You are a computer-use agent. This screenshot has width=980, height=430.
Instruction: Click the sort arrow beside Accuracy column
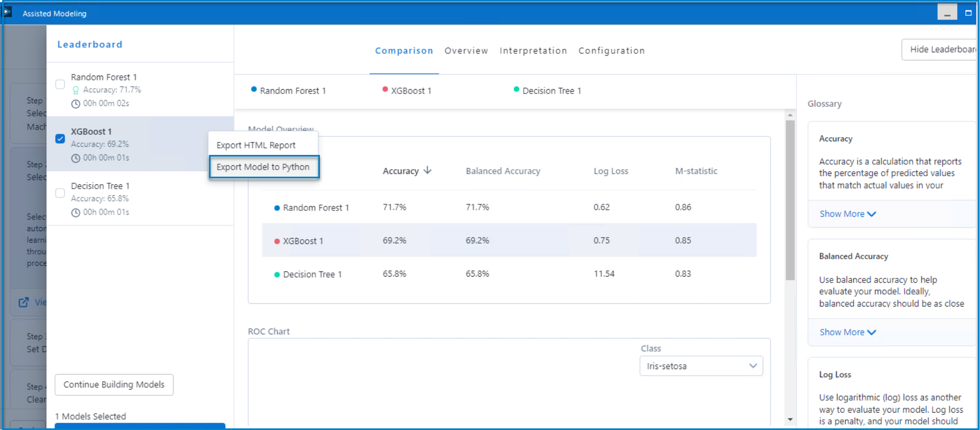pyautogui.click(x=428, y=171)
